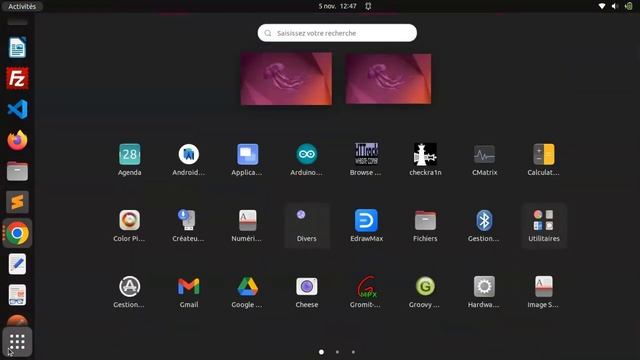Image resolution: width=640 pixels, height=360 pixels.
Task: Select the second workspace thumbnail
Action: pos(388,78)
